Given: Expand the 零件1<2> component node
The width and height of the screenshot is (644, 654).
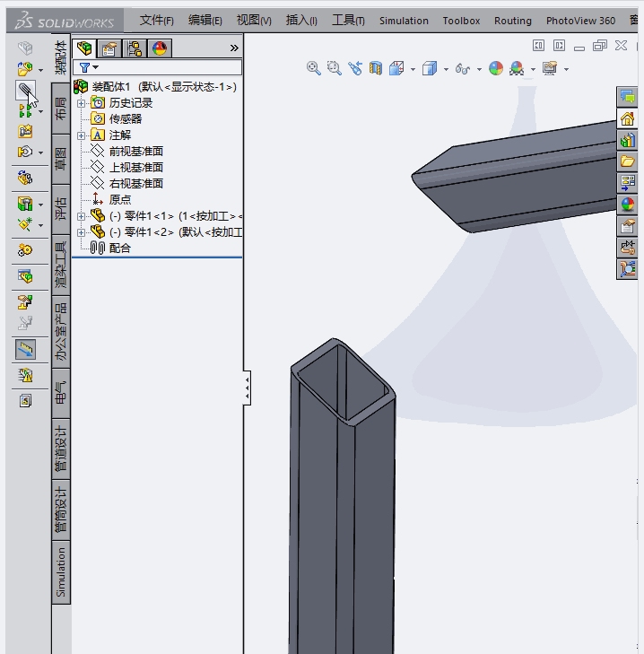Looking at the screenshot, I should pyautogui.click(x=82, y=232).
